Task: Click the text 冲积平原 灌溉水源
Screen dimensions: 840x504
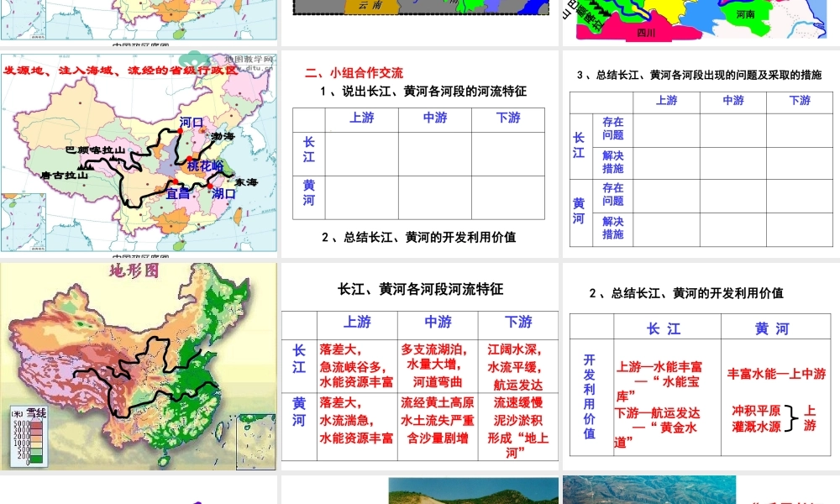Action: (757, 419)
